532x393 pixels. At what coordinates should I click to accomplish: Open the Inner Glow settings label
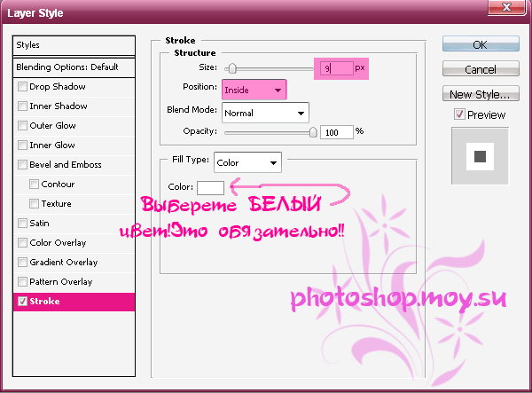52,145
